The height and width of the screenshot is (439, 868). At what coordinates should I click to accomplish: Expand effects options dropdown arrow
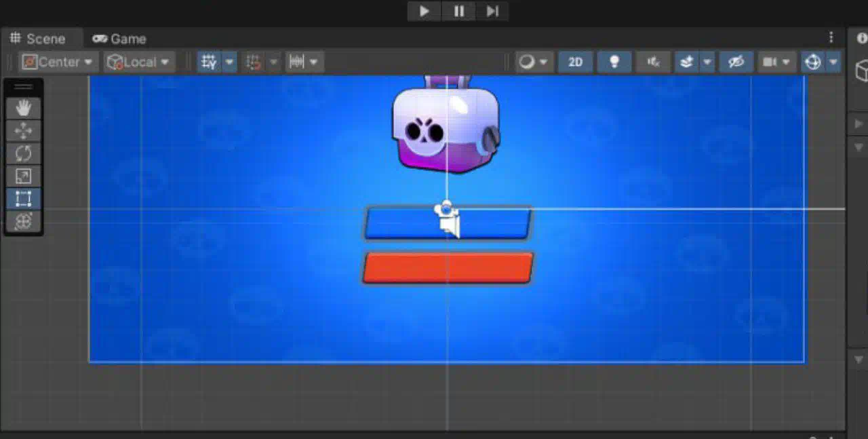[x=707, y=62]
